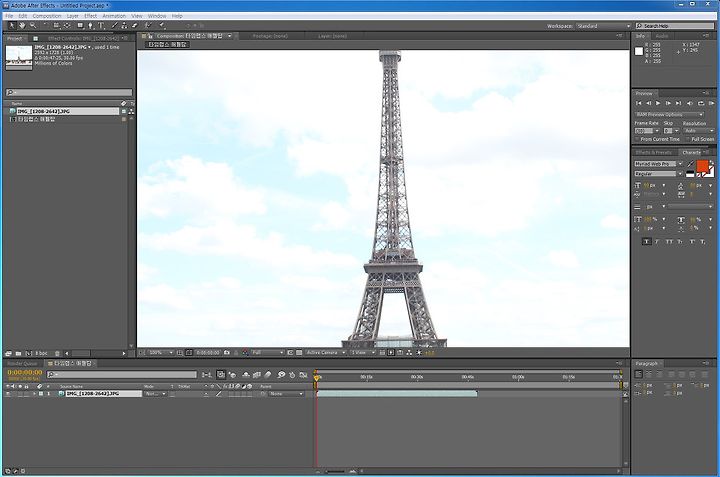Screen dimensions: 720x477
Task: Toggle visibility of IMG_[1208-2642].JPG layer
Action: coord(8,394)
